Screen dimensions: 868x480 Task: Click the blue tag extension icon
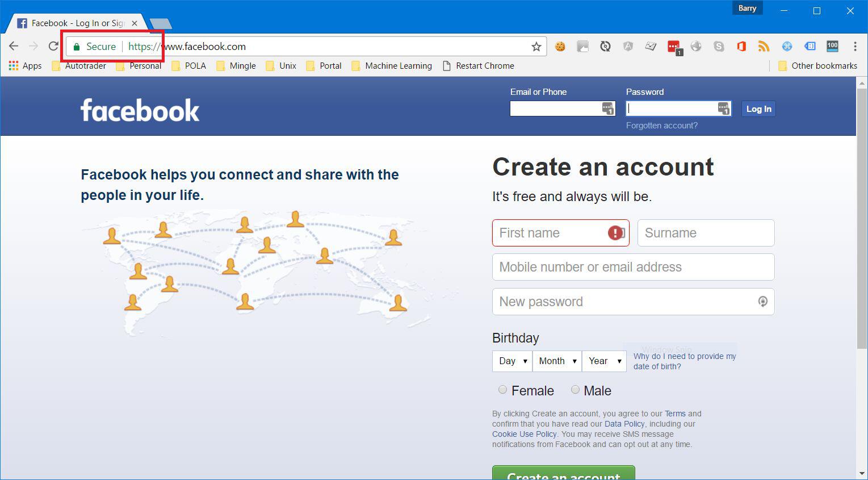pos(810,47)
